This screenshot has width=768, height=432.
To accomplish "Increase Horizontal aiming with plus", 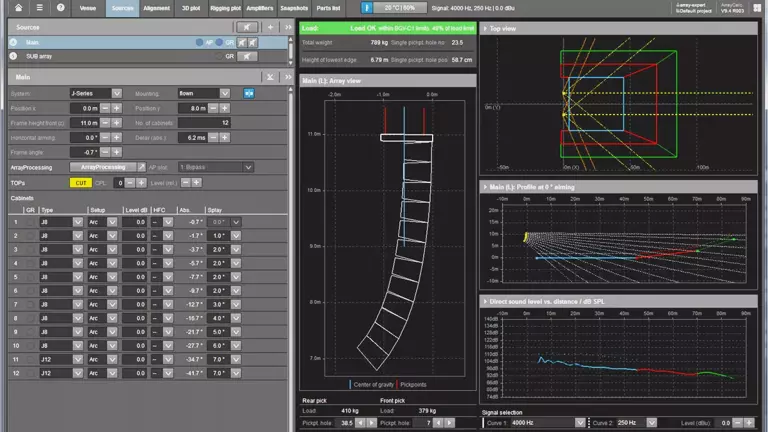I will [x=117, y=138].
